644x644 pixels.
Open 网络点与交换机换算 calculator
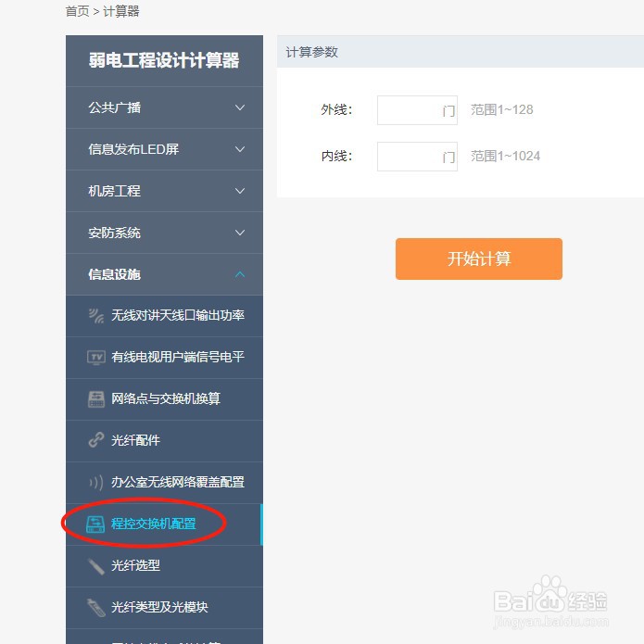[164, 399]
